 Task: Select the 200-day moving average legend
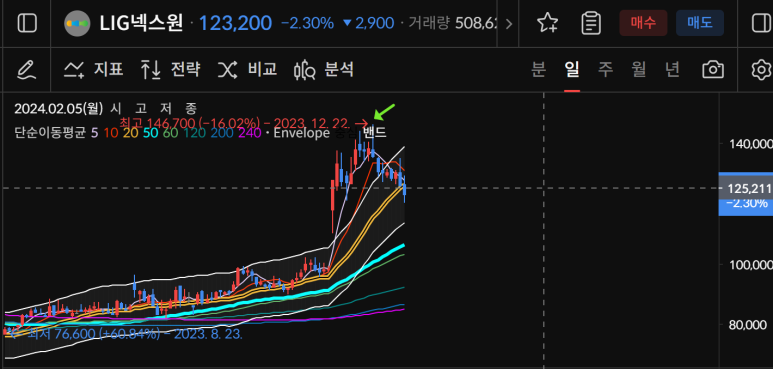221,133
